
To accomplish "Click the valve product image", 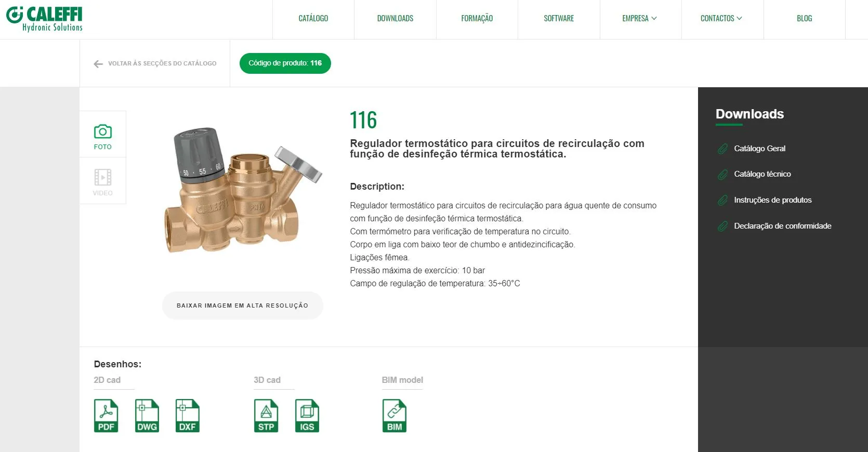I will pyautogui.click(x=243, y=191).
